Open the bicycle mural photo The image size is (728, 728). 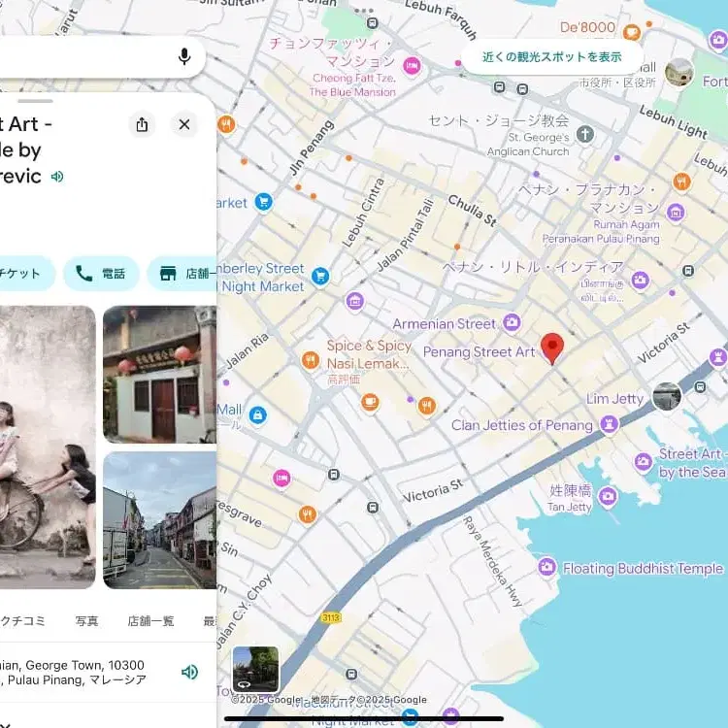[48, 447]
